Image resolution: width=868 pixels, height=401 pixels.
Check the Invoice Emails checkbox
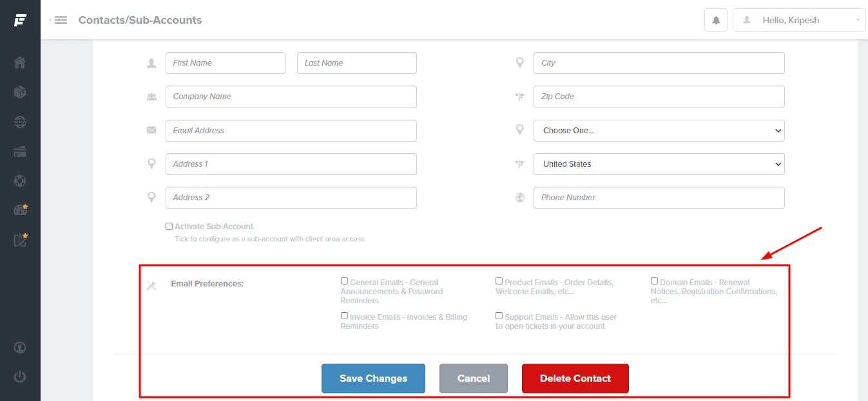344,316
